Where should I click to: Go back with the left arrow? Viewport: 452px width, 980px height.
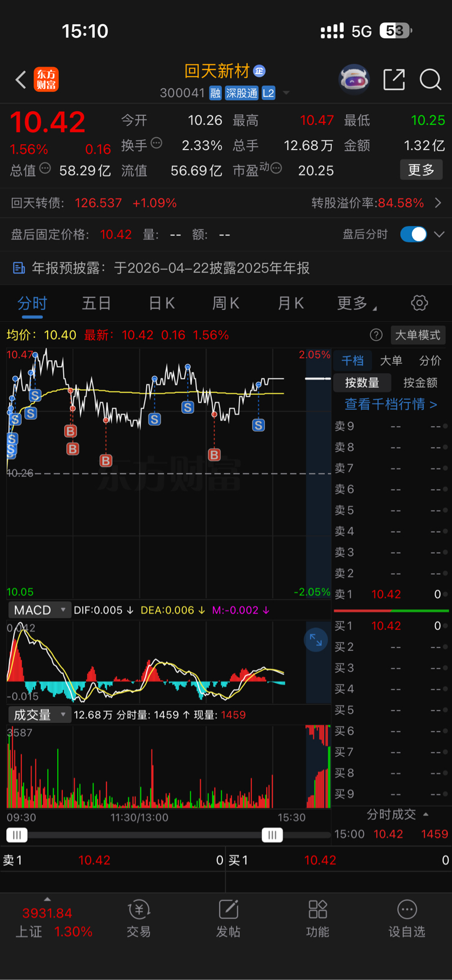pos(21,79)
